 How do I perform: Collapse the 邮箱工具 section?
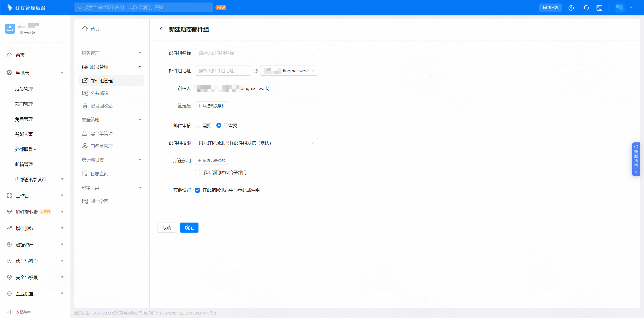pos(140,187)
